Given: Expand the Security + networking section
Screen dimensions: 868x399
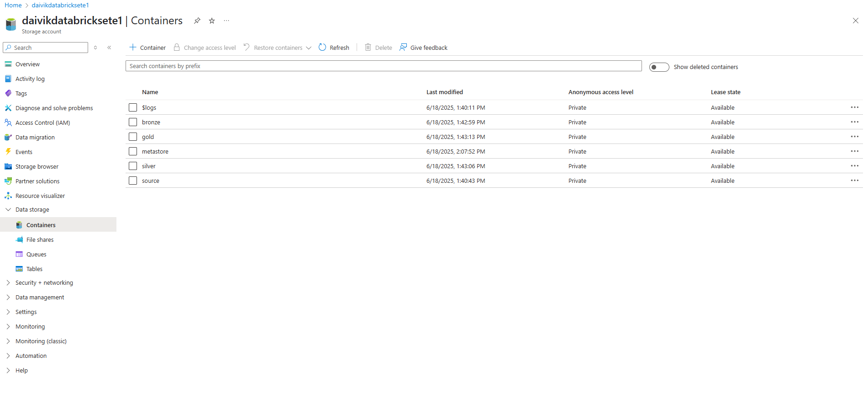Looking at the screenshot, I should [8, 282].
